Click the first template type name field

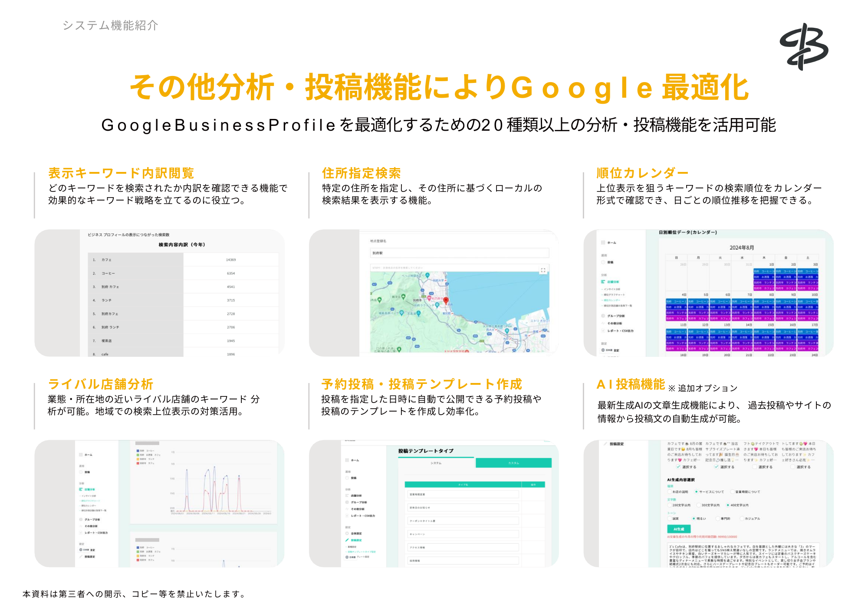pyautogui.click(x=464, y=494)
